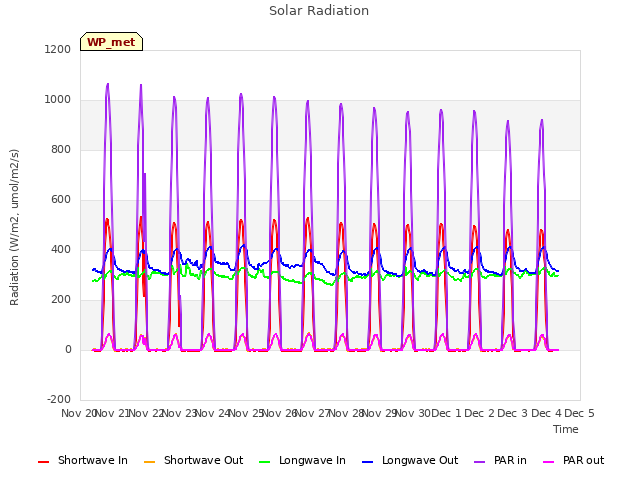Click the 400 y-axis tick label
Viewport: 640px width, 480px height.
click(61, 249)
